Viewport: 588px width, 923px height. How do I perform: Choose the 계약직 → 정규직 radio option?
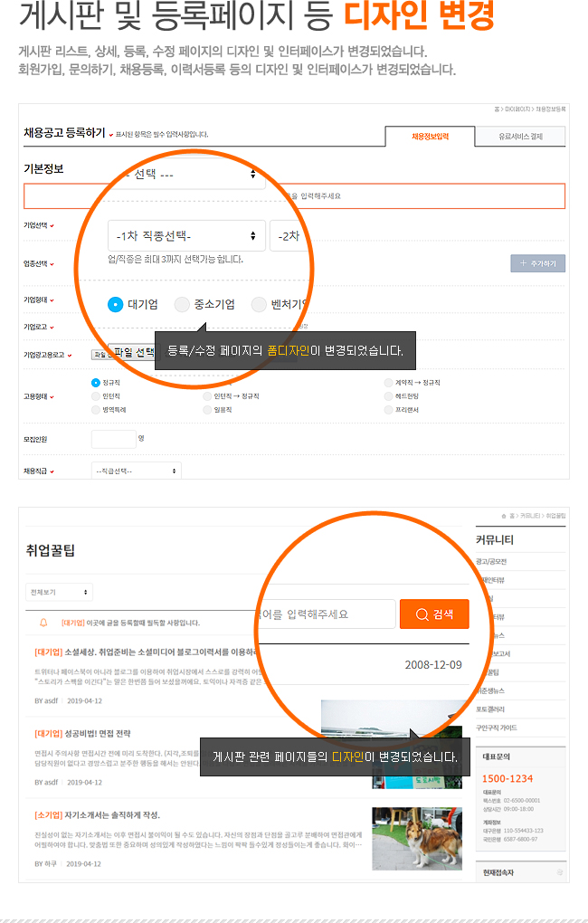point(388,383)
